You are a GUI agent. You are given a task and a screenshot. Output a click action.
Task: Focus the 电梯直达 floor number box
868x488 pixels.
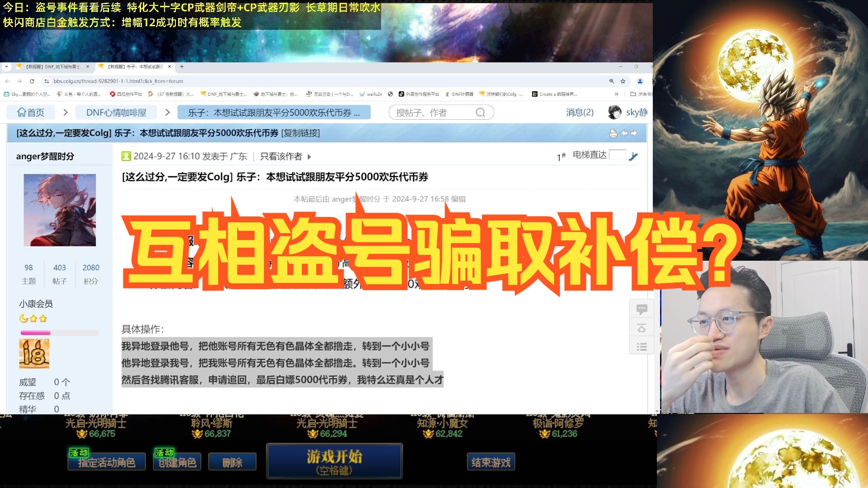pos(618,155)
